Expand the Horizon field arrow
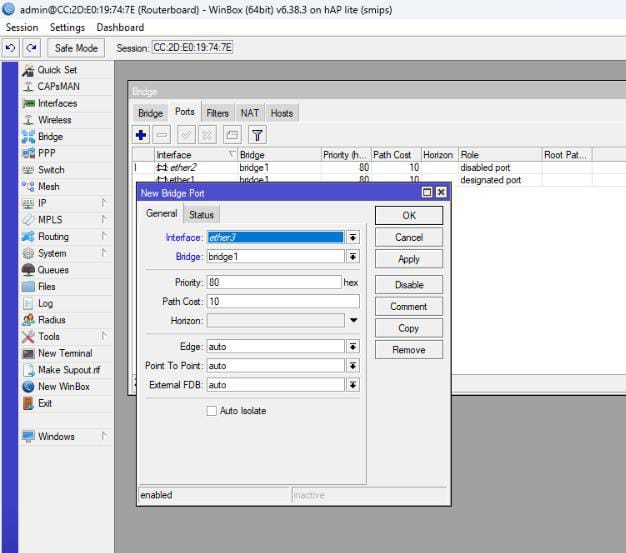 click(x=353, y=320)
